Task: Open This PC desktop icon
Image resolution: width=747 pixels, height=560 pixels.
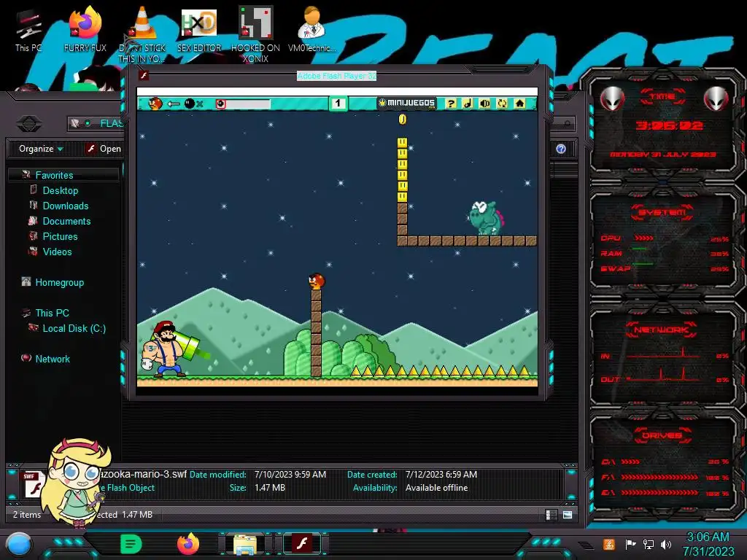Action: click(28, 30)
